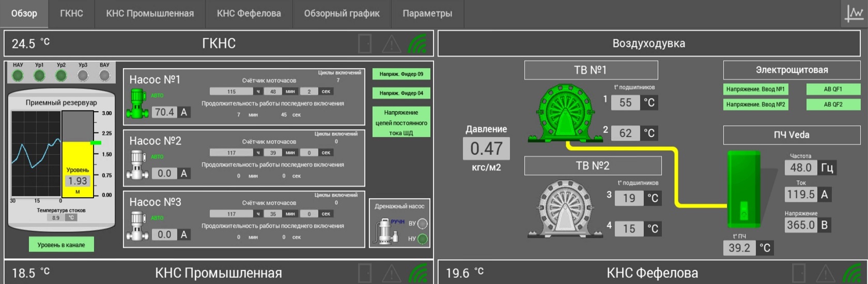Click the Напряж. Фидер 04 indicator button

click(x=401, y=93)
